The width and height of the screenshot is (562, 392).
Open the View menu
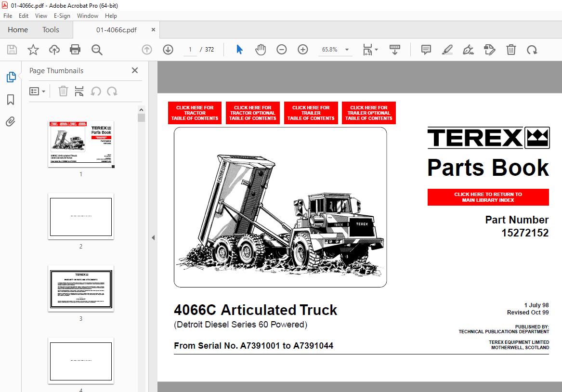coord(41,16)
